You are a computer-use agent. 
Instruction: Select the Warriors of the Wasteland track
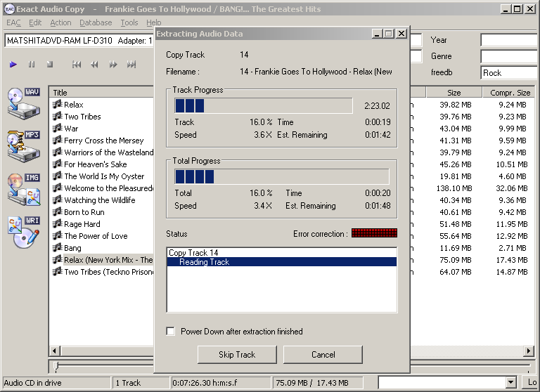108,152
